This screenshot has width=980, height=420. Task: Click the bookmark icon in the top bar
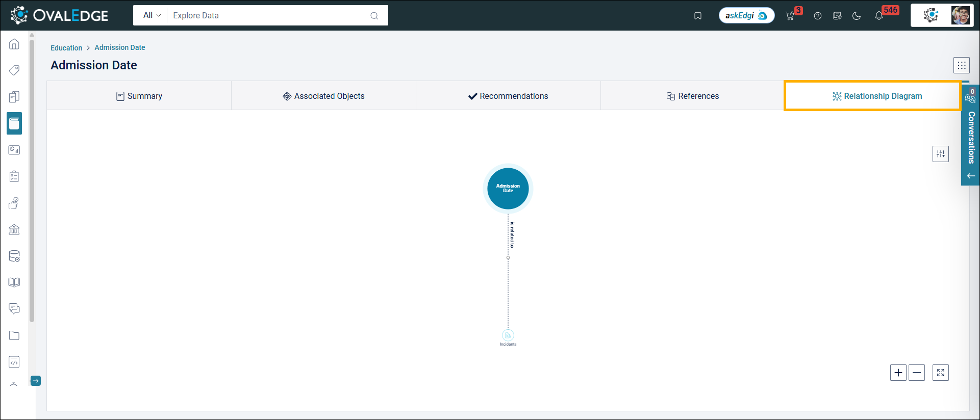coord(698,16)
